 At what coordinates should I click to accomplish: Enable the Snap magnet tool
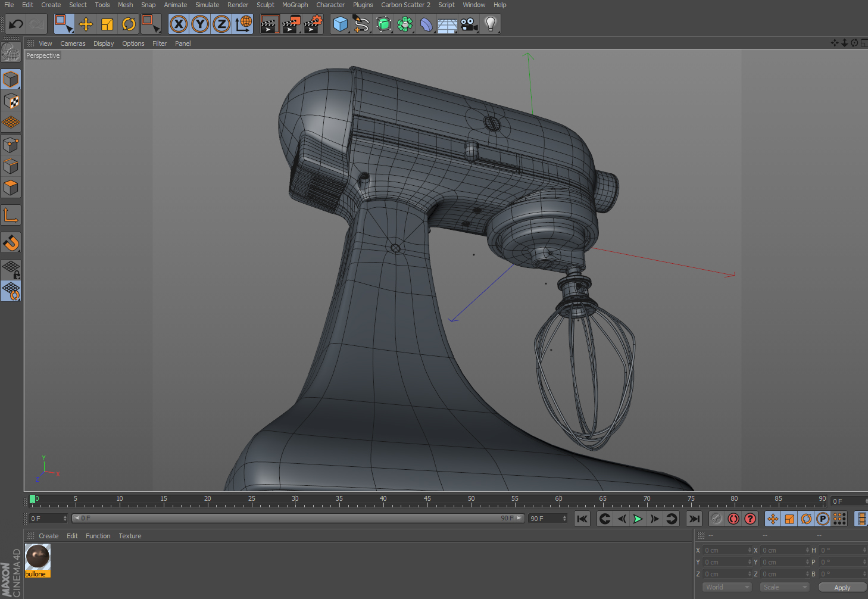tap(11, 243)
